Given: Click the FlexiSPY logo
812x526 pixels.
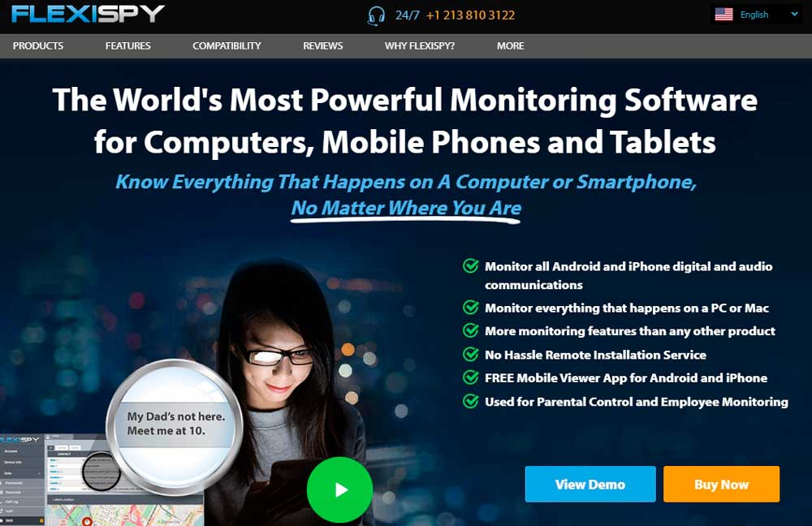Looking at the screenshot, I should (x=88, y=14).
